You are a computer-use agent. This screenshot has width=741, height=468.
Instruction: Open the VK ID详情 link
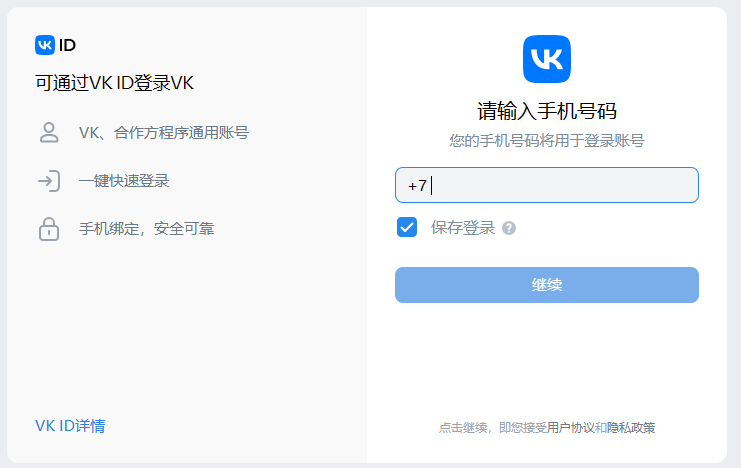pyautogui.click(x=70, y=426)
